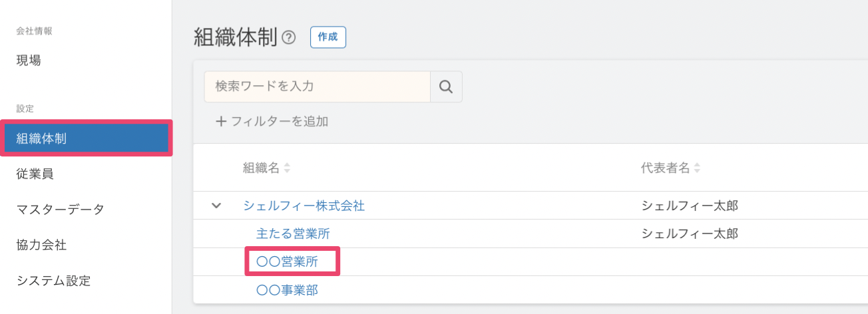
Task: Sort by 組織名 using sort arrows
Action: pos(287,169)
